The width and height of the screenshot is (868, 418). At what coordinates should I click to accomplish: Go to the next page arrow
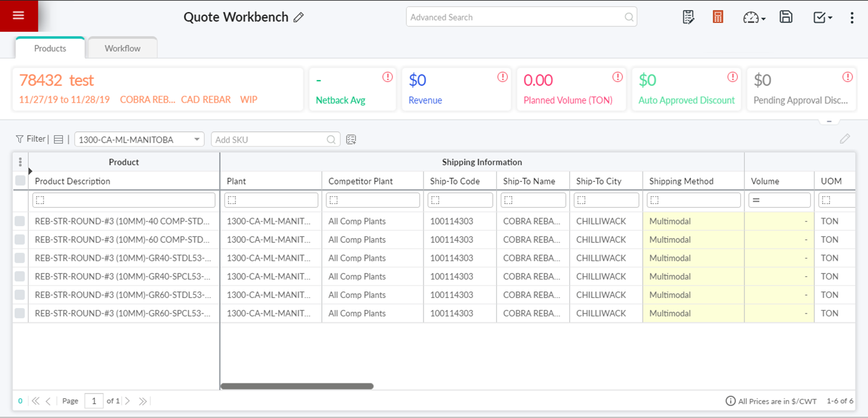(127, 401)
